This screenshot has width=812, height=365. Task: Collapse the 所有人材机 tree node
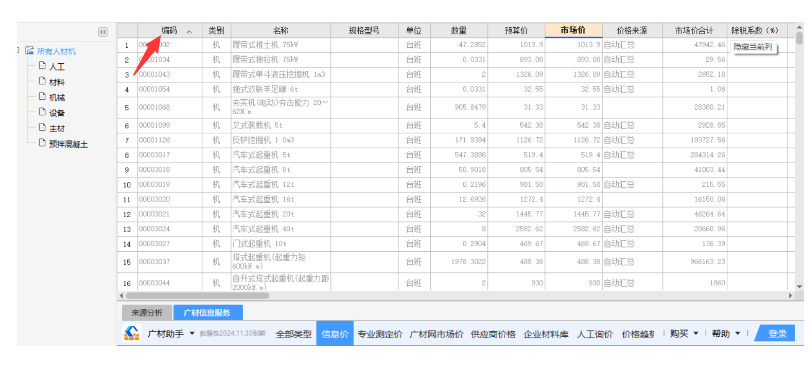click(19, 51)
